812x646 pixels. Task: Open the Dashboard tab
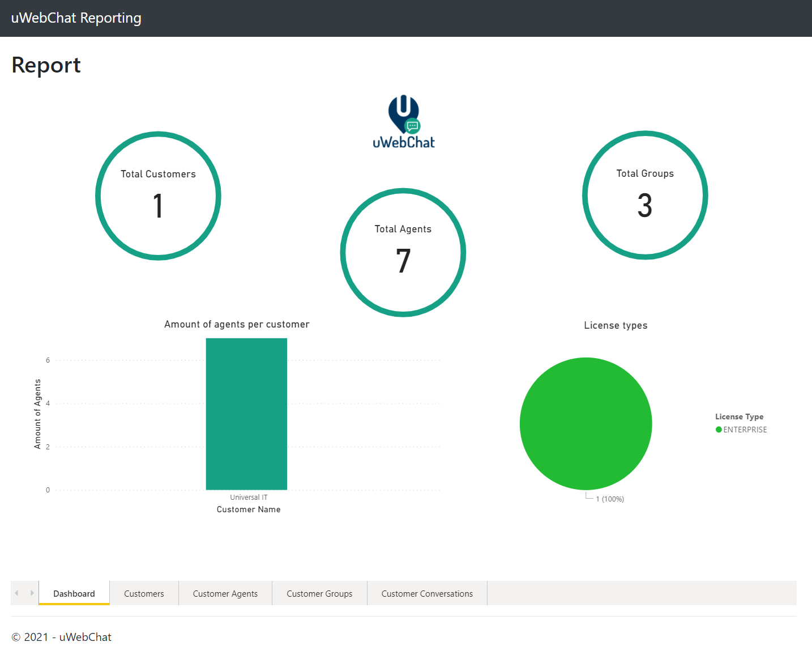[74, 593]
